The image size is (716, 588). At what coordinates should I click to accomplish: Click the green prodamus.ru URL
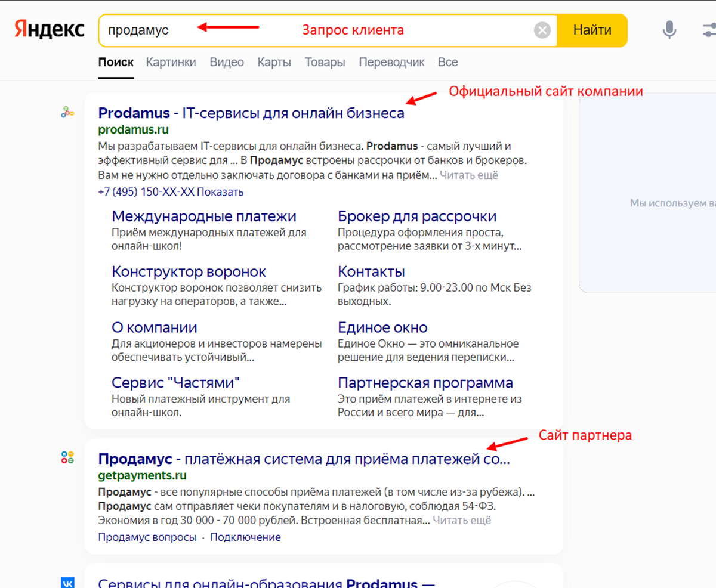click(x=134, y=129)
